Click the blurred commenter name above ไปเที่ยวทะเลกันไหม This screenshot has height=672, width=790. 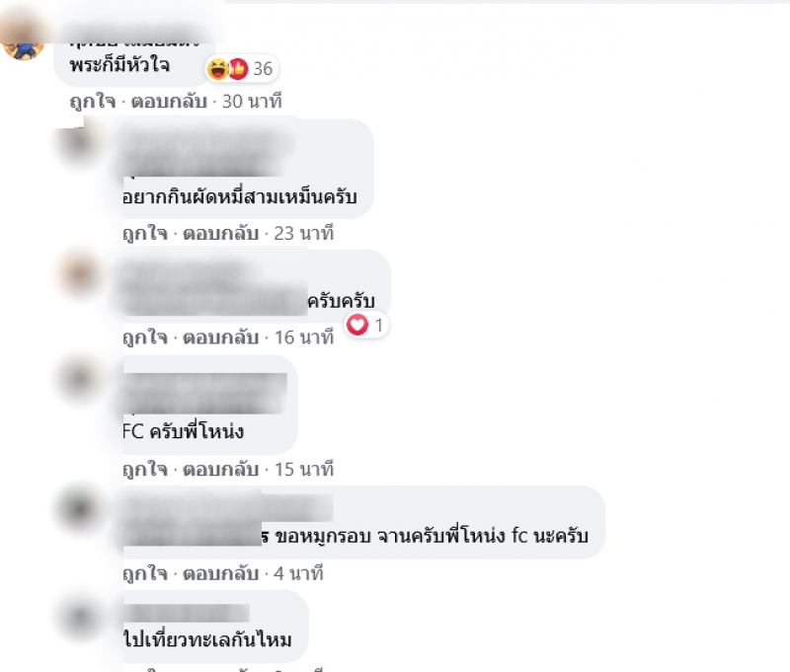click(187, 613)
